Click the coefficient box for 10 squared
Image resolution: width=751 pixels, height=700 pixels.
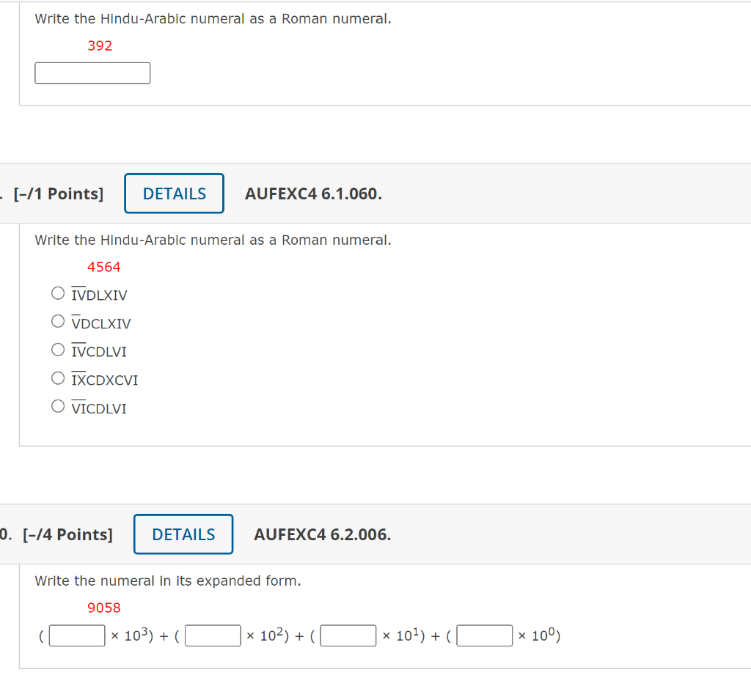[x=213, y=635]
